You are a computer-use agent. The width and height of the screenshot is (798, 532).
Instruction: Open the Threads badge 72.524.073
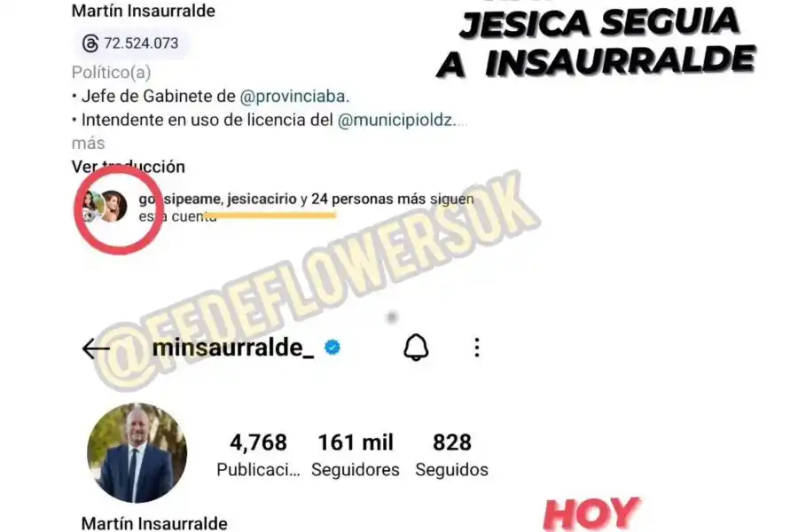click(131, 43)
